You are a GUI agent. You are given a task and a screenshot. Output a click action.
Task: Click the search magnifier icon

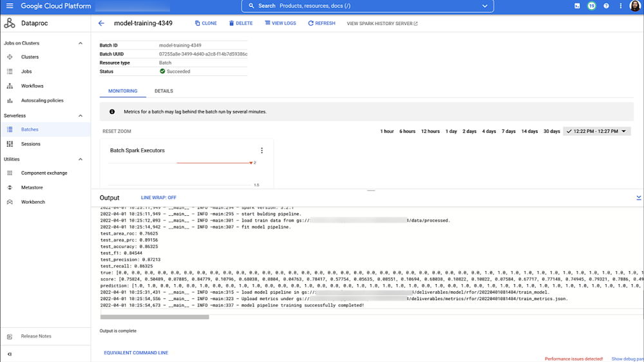[x=251, y=6]
